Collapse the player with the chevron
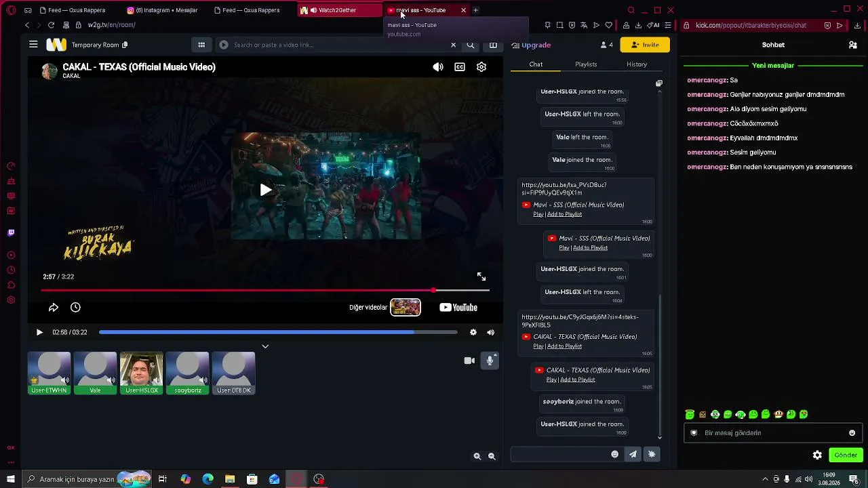 (265, 346)
